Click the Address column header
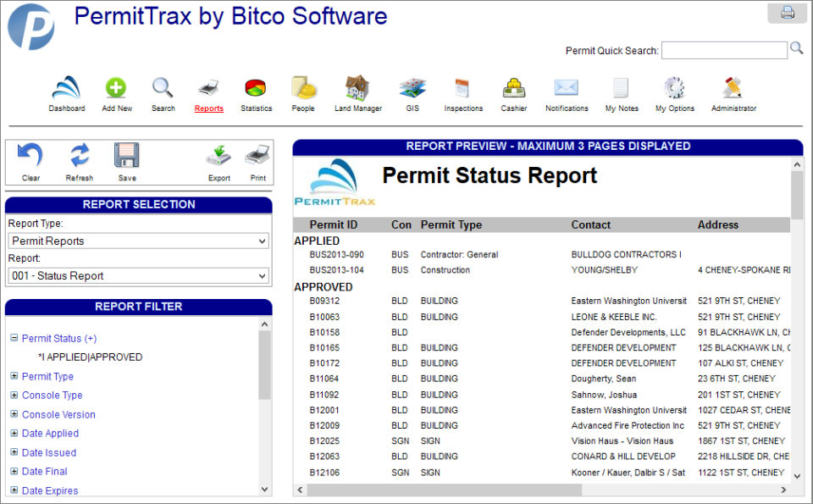 pos(717,224)
